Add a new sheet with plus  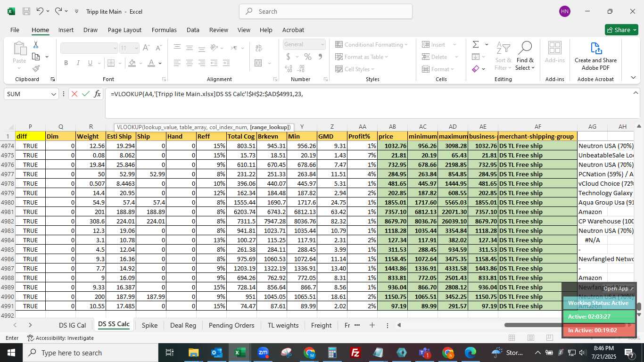pos(372,325)
